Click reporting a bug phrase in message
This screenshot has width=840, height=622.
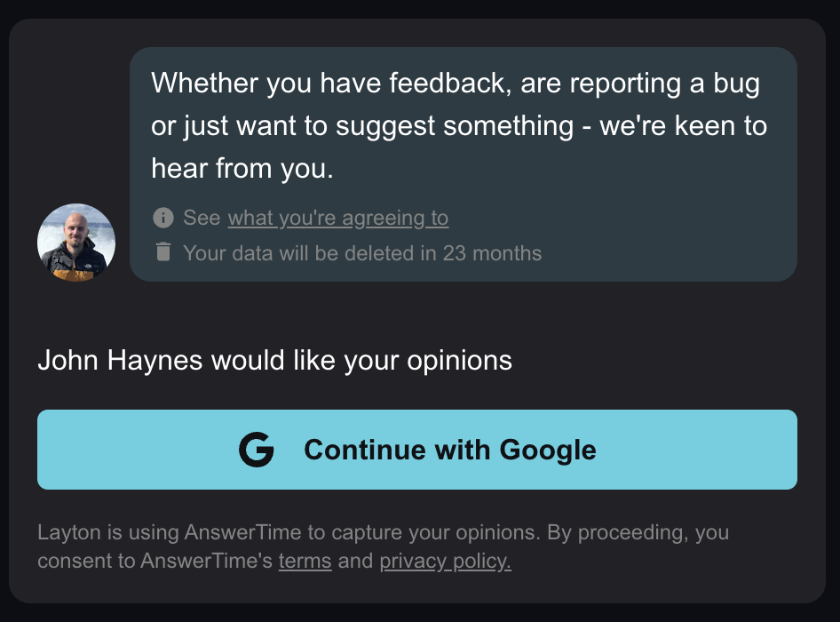tap(665, 84)
